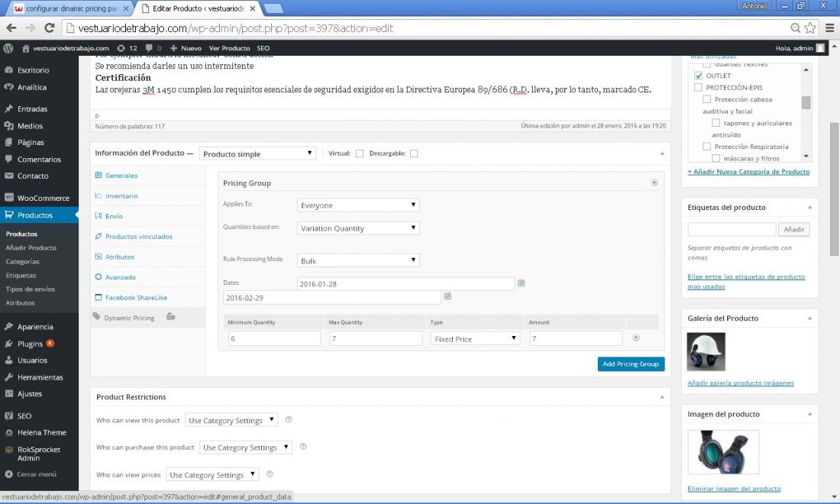Toggle the Descargable checkbox
840x504 pixels.
pos(414,153)
